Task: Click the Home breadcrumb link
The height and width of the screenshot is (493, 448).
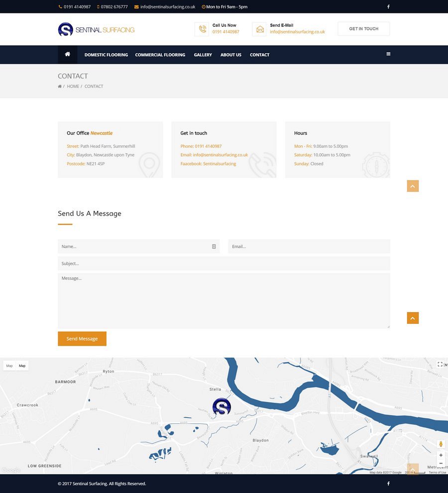Action: click(x=73, y=87)
